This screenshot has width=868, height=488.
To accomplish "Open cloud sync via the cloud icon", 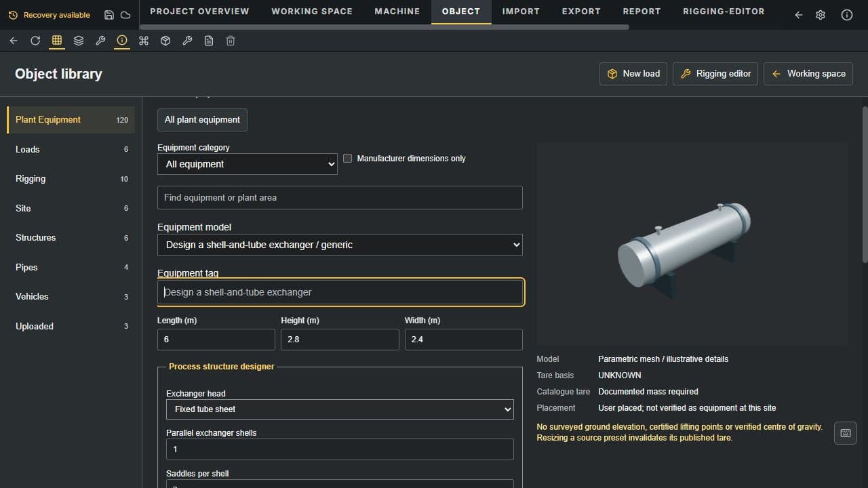I will [x=125, y=15].
